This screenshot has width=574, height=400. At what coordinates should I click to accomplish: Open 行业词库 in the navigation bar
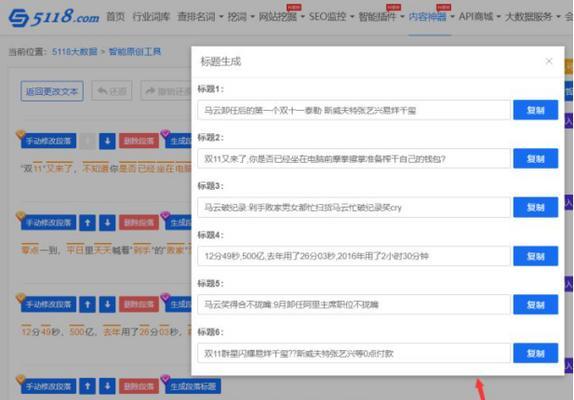151,16
